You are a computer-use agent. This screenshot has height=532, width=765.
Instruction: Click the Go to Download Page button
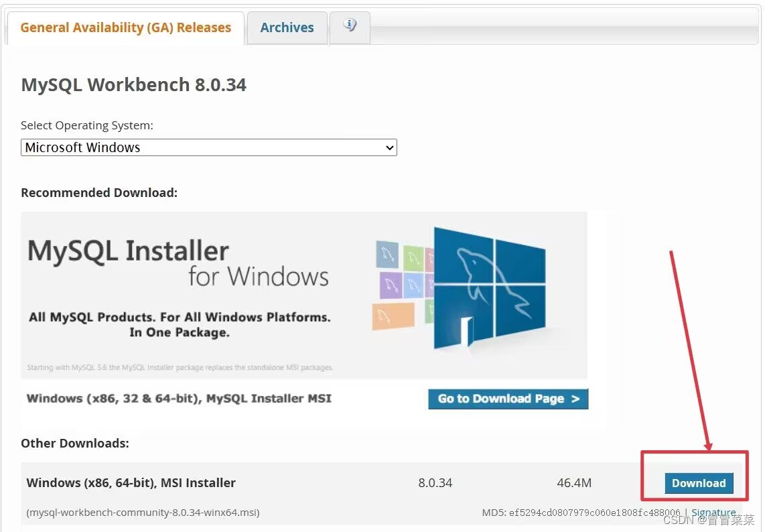pos(508,399)
